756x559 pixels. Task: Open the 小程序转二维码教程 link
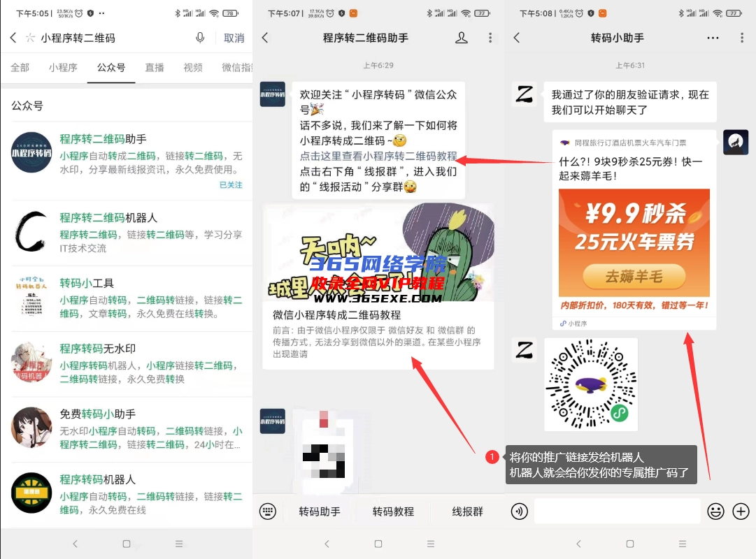pyautogui.click(x=378, y=155)
